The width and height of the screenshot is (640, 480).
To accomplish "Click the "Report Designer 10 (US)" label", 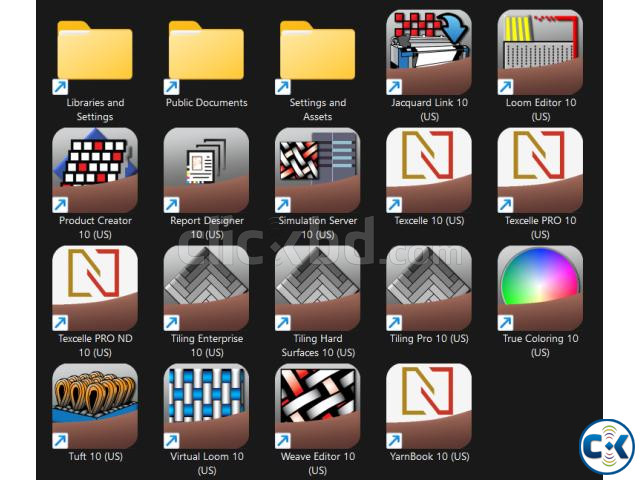I will [207, 227].
